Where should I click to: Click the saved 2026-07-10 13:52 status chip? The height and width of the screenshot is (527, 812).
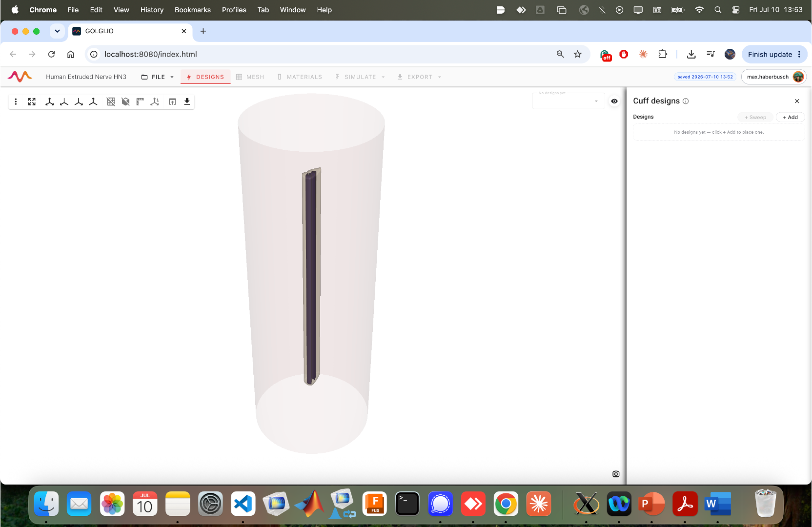[x=705, y=77]
